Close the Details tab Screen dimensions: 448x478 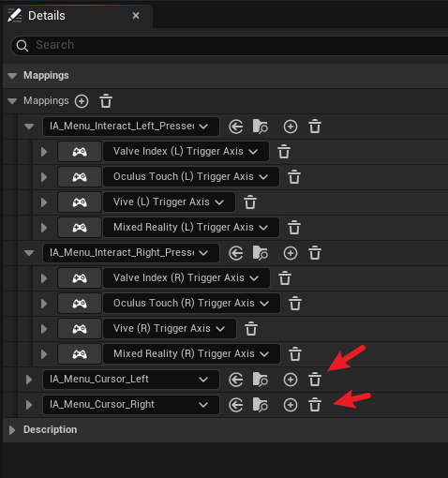click(136, 16)
